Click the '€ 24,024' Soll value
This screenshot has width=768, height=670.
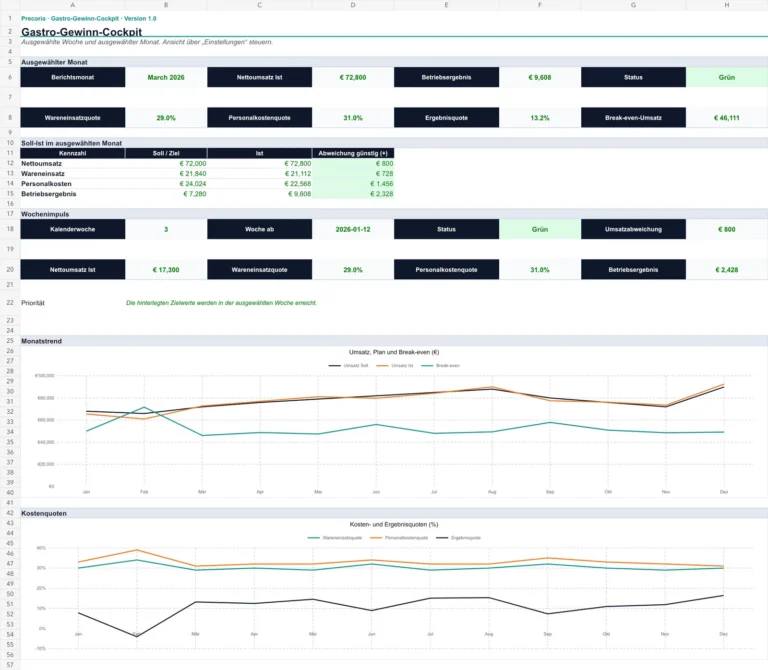coord(166,184)
